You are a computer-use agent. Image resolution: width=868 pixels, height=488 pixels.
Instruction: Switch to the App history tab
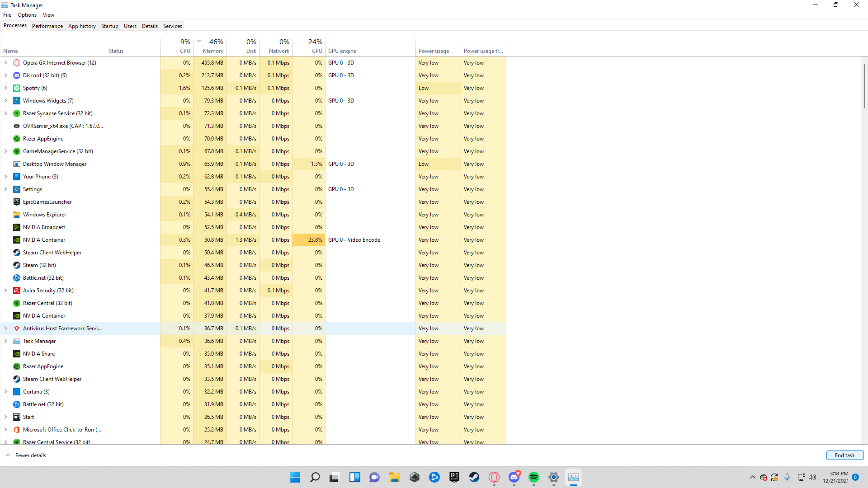(82, 26)
